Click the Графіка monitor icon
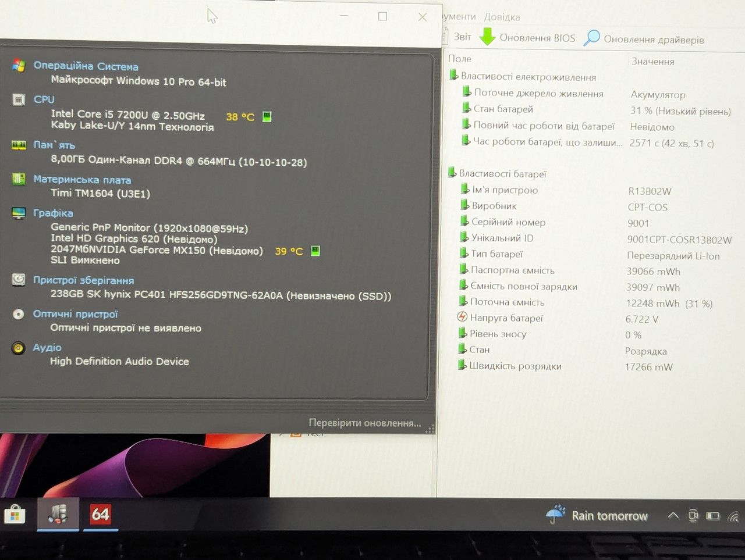This screenshot has height=560, width=745. pyautogui.click(x=19, y=213)
